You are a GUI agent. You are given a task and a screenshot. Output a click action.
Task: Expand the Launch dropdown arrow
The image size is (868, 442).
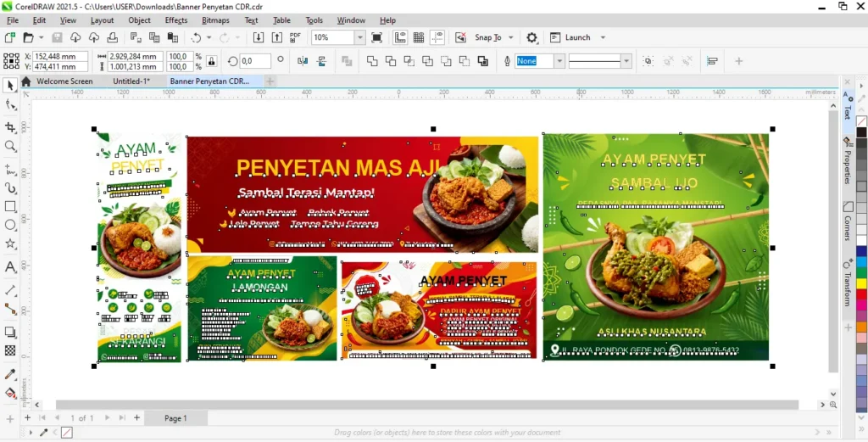click(x=603, y=37)
